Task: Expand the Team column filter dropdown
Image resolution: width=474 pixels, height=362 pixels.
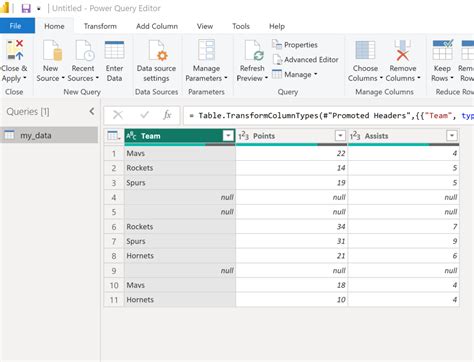Action: tap(228, 136)
